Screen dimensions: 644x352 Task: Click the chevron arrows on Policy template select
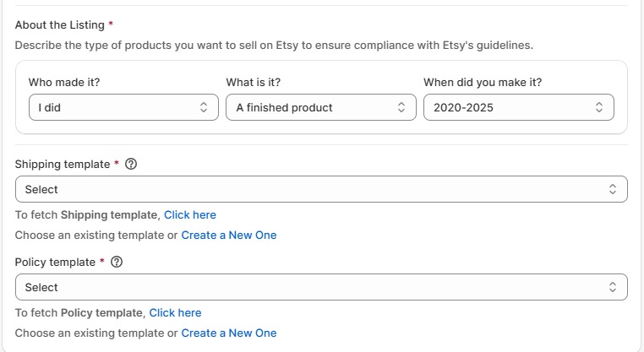pos(613,287)
